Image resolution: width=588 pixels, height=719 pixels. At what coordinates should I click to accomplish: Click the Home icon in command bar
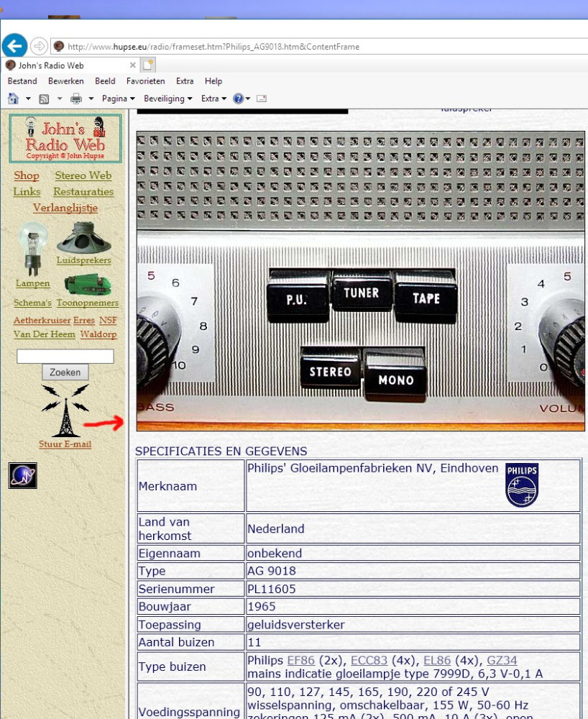13,99
